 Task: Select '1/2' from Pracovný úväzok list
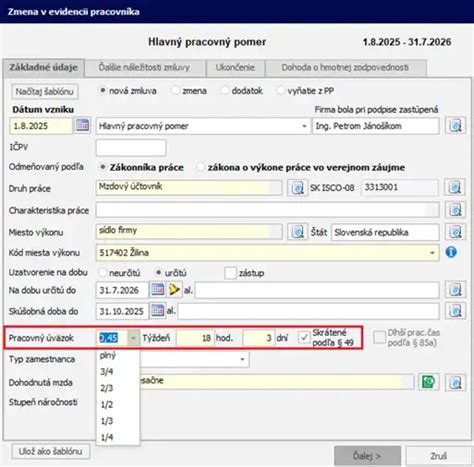click(x=107, y=404)
